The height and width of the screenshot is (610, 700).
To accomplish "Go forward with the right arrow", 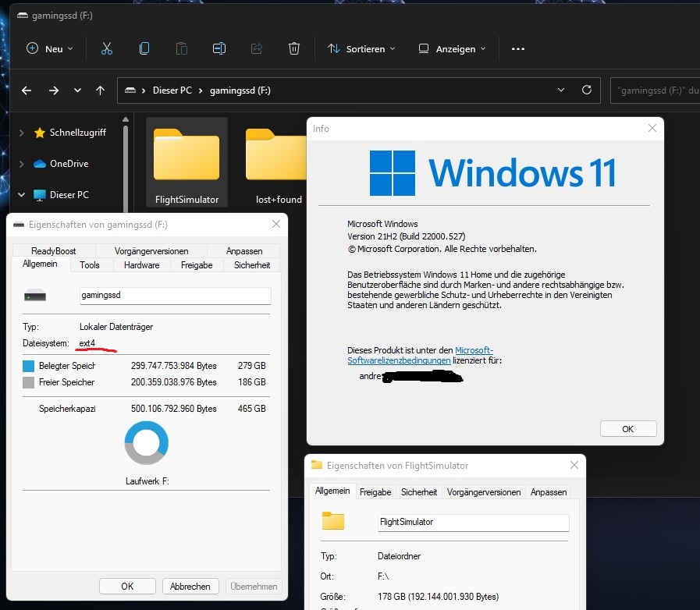I will click(x=54, y=90).
